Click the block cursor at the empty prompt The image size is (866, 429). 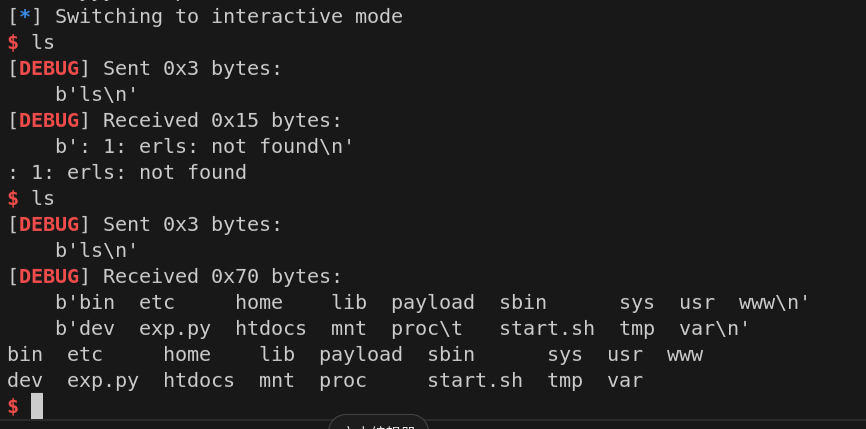coord(37,406)
